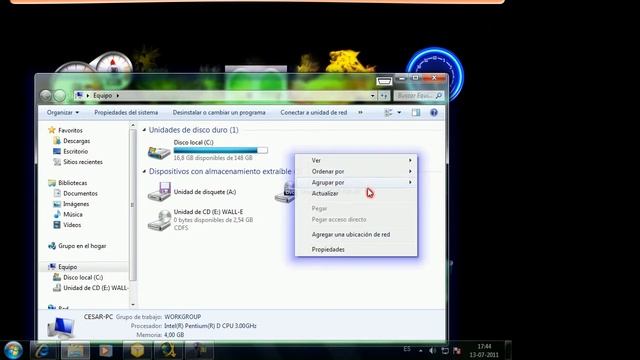Click the blue clock desktop gadget
Image resolution: width=640 pixels, height=360 pixels.
[x=435, y=74]
